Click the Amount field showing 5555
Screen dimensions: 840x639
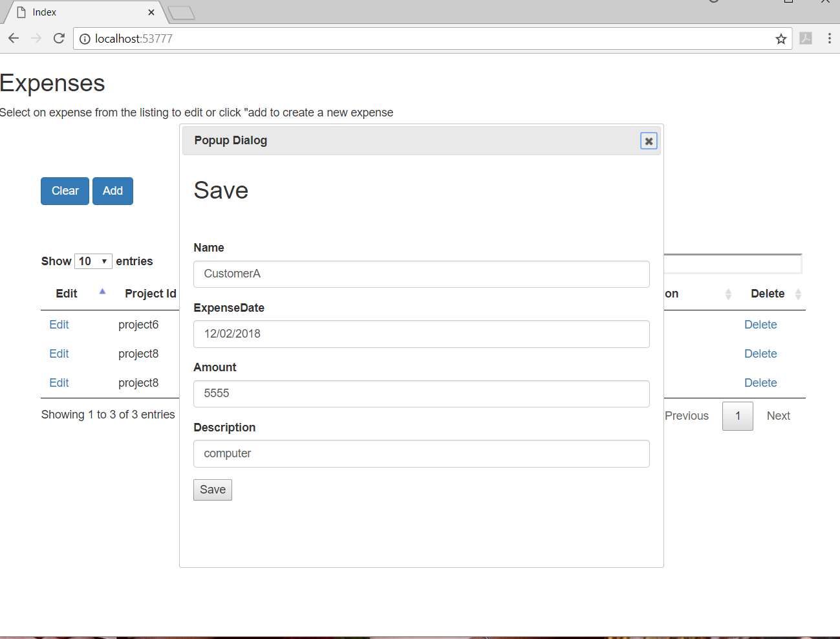click(422, 394)
